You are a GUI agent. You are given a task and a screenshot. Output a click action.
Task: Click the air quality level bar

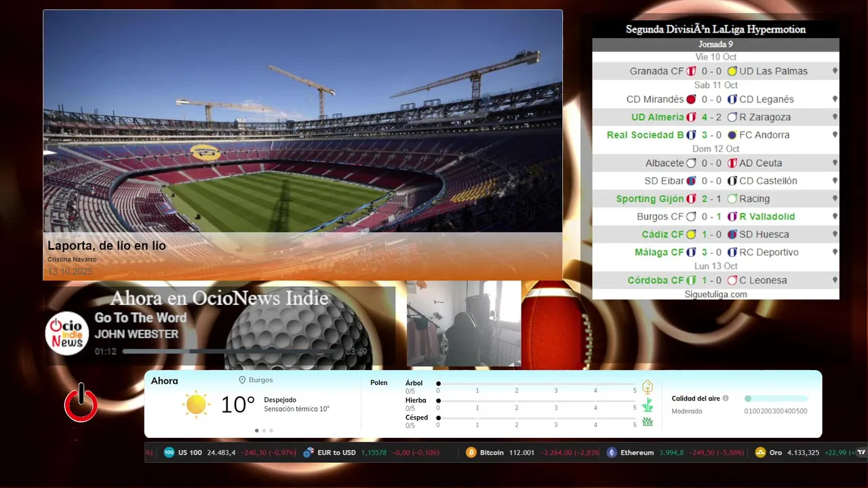click(776, 399)
